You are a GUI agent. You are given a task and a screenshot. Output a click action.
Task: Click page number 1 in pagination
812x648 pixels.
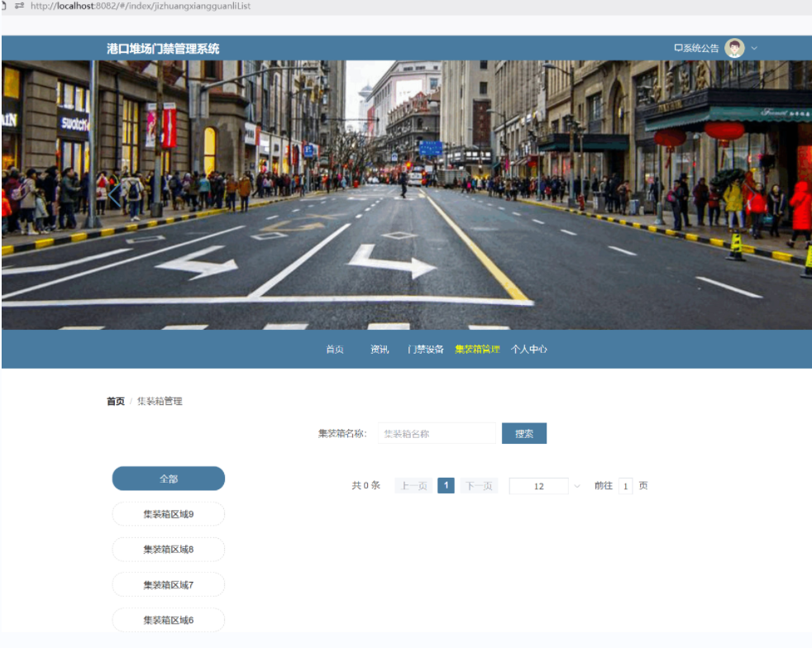[446, 486]
